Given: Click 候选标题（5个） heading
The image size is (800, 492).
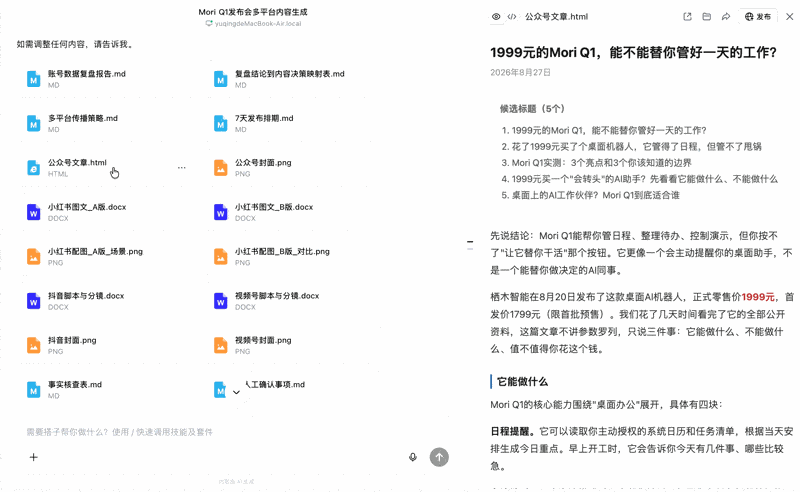Looking at the screenshot, I should tap(533, 109).
